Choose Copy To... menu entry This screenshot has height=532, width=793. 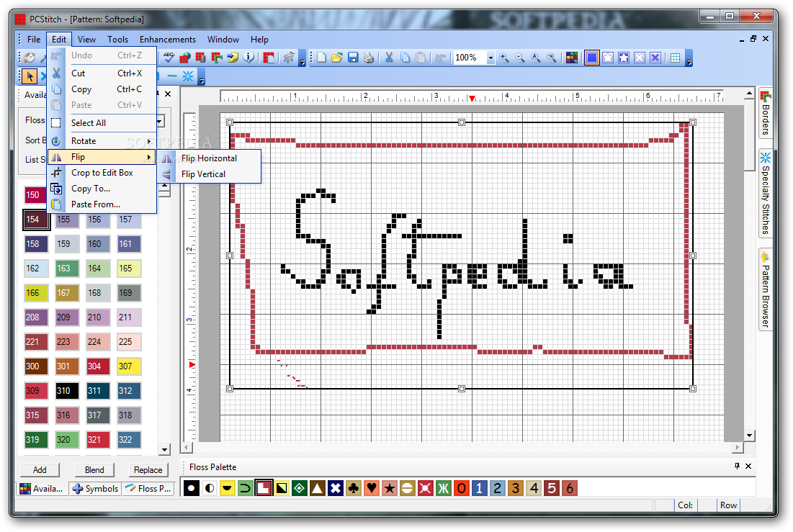coord(101,189)
